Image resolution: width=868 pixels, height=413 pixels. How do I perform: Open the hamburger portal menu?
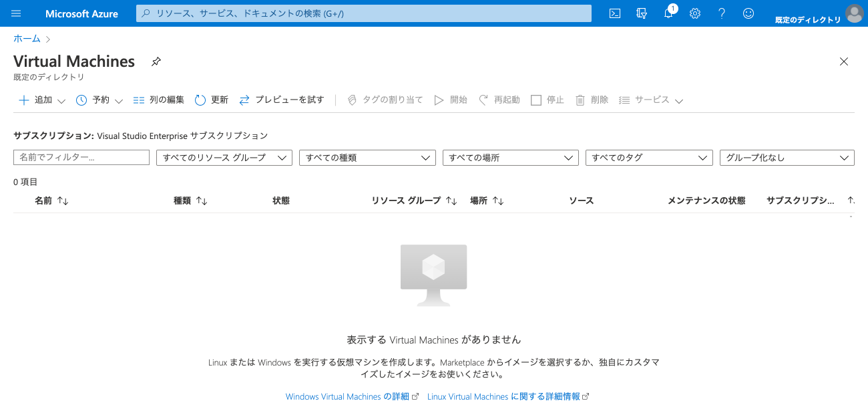[x=16, y=13]
